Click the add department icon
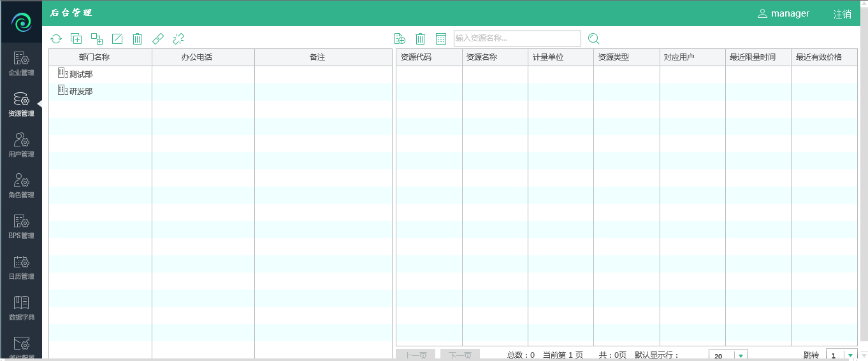The width and height of the screenshot is (868, 361). coord(76,39)
